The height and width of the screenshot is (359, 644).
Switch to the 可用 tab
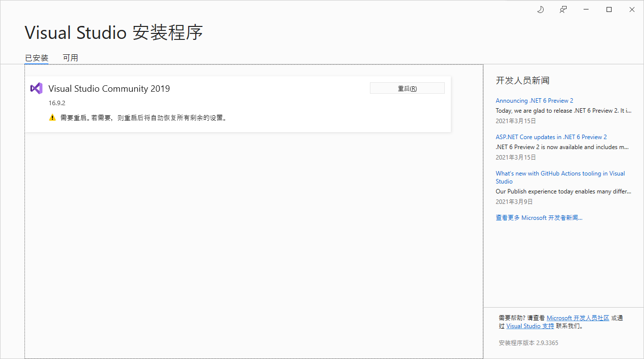tap(70, 58)
